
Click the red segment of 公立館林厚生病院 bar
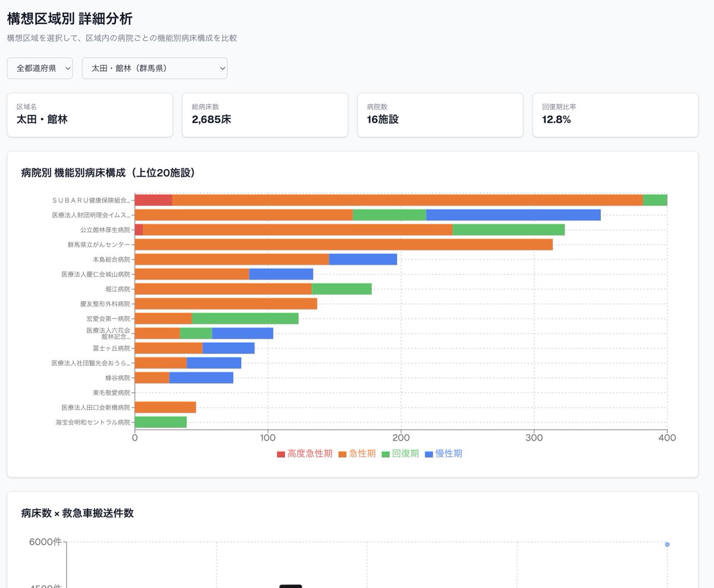pyautogui.click(x=139, y=230)
